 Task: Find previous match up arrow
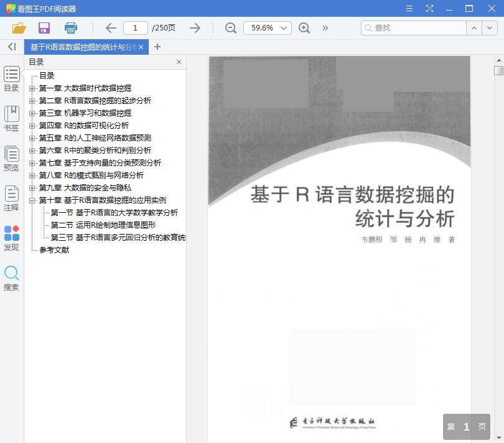point(474,28)
